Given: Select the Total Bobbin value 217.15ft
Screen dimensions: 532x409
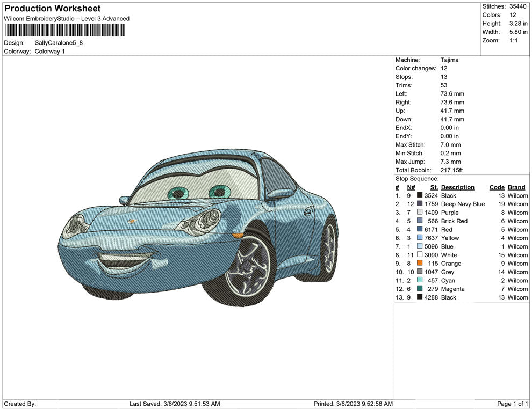Looking at the screenshot, I should [451, 170].
